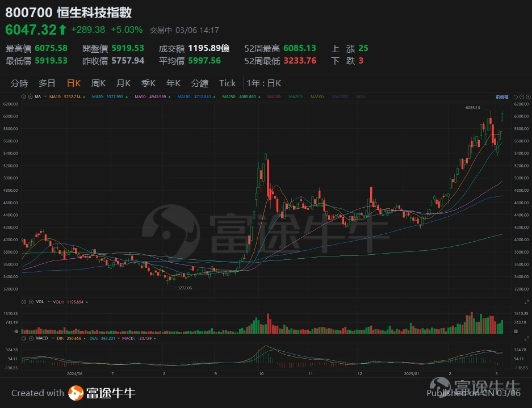Screen dimensions: 532x408
Task: Open the 前復權 adjustment selector
Action: pyautogui.click(x=502, y=97)
